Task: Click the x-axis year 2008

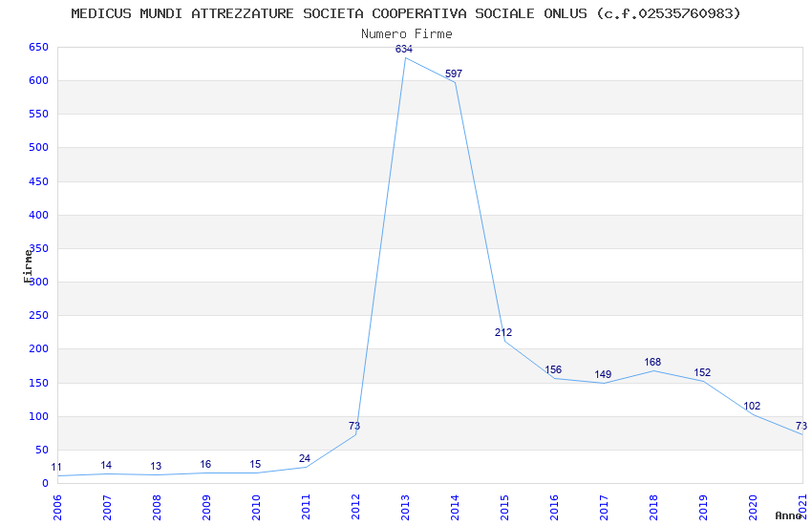Action: [157, 508]
